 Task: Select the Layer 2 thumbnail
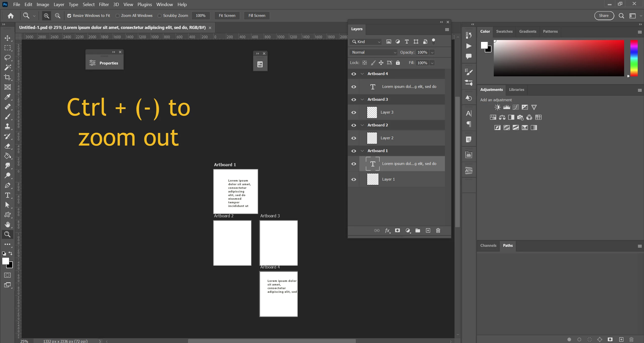(372, 138)
